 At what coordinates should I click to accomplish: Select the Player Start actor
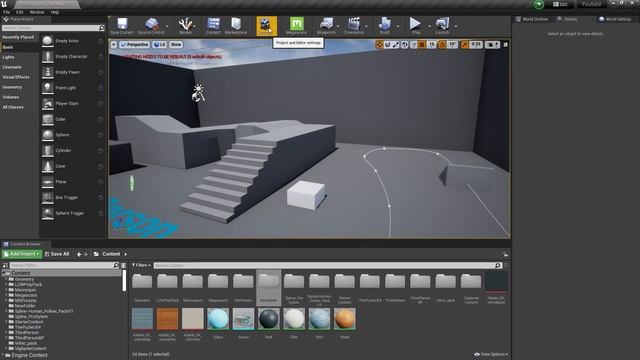pos(72,104)
